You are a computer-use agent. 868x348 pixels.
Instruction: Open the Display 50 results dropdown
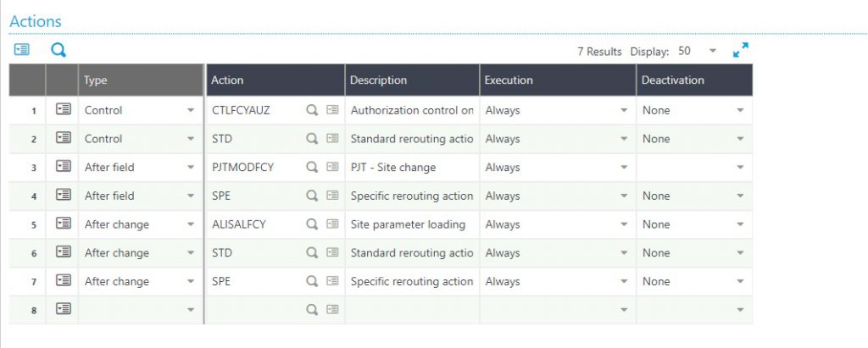pos(697,51)
